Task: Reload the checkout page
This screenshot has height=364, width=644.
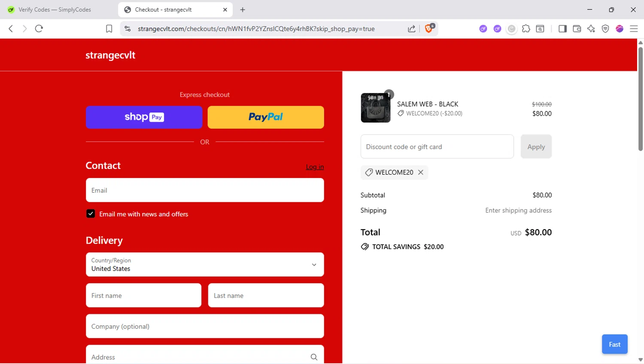Action: (39, 29)
